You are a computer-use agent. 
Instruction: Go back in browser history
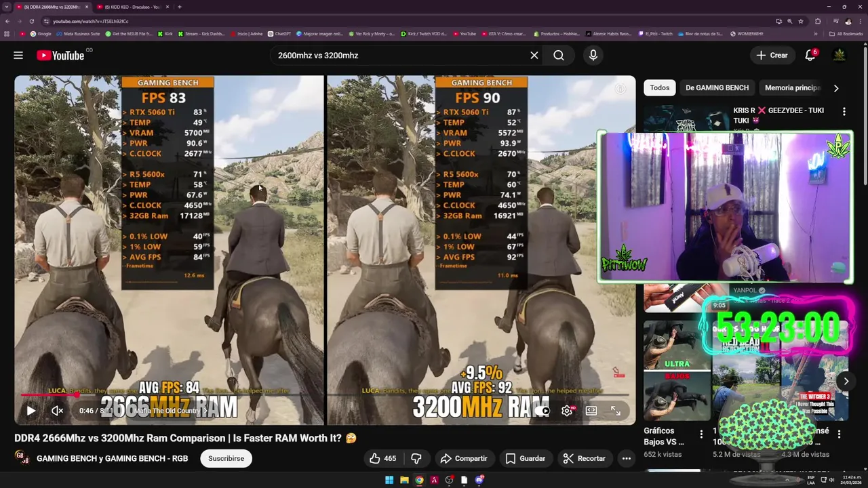click(7, 21)
